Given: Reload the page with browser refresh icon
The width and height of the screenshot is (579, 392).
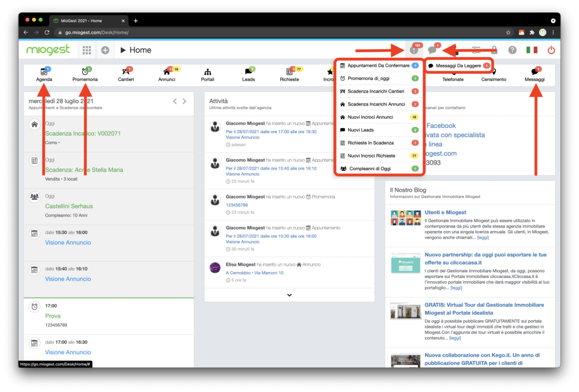Looking at the screenshot, I should (x=47, y=32).
